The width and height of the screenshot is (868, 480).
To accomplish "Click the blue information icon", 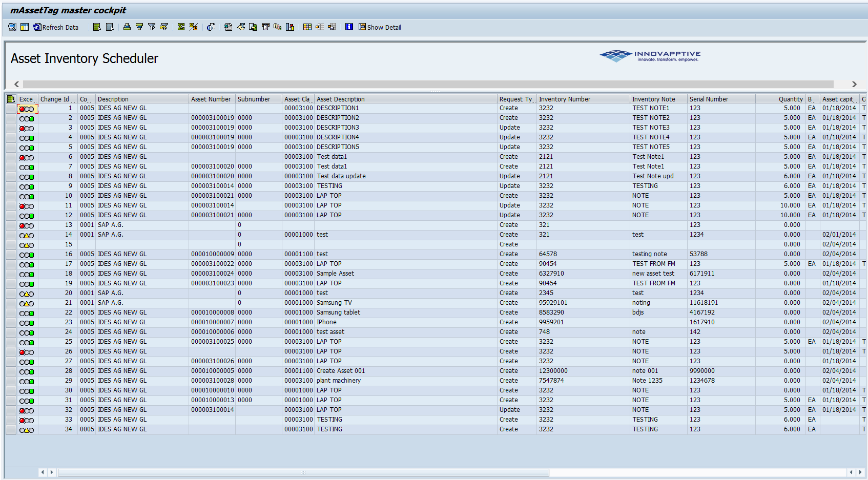I will (349, 27).
